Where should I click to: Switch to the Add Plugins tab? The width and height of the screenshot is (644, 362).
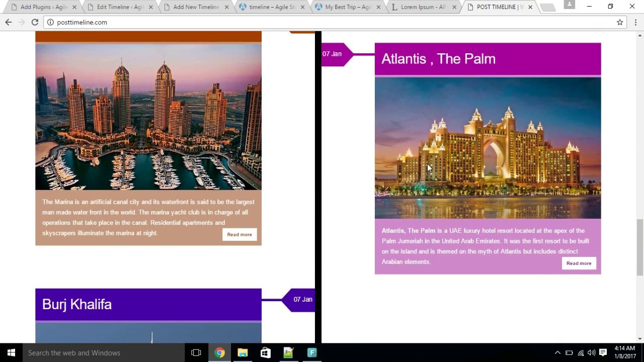click(40, 7)
